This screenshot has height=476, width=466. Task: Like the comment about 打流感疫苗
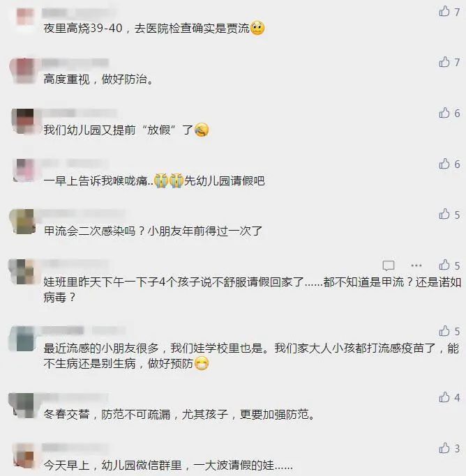444,331
